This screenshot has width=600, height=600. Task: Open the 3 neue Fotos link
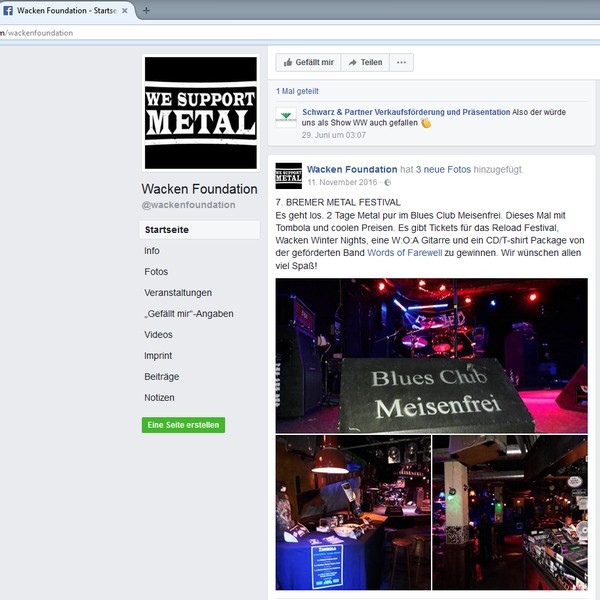tap(443, 170)
